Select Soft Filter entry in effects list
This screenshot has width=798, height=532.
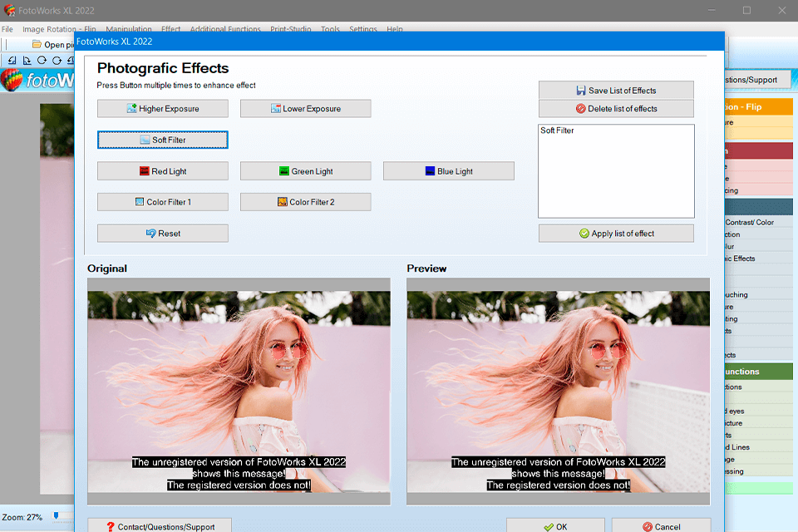(557, 131)
